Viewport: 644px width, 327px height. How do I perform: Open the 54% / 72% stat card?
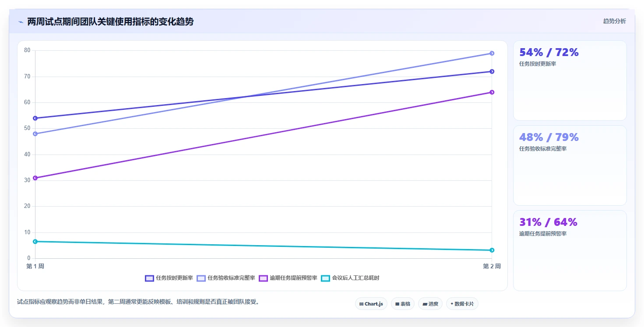click(570, 81)
